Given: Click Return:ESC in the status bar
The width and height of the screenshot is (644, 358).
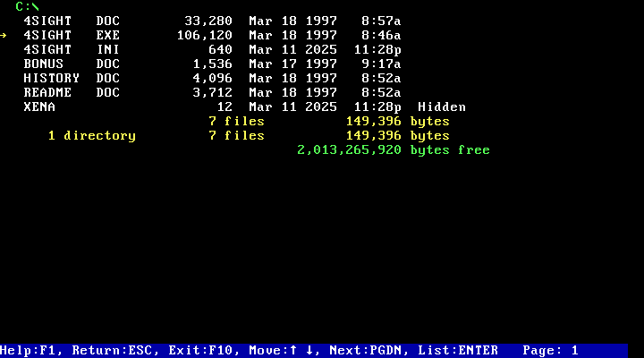Looking at the screenshot, I should click(x=112, y=351).
